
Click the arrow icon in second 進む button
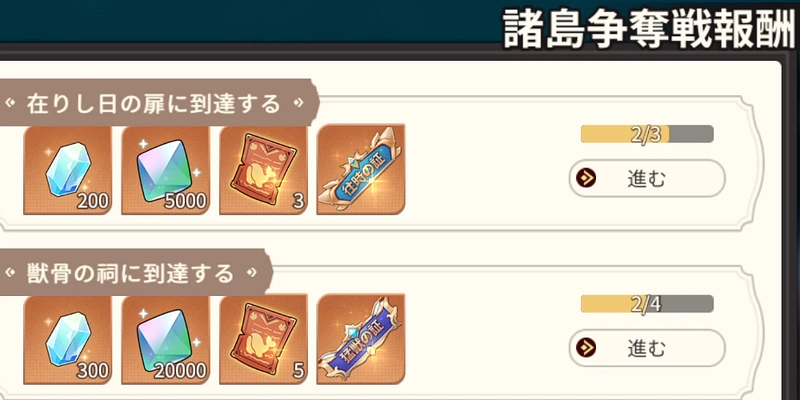point(586,348)
